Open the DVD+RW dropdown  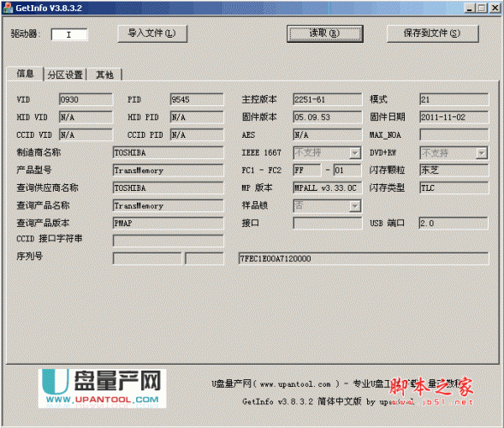point(454,152)
